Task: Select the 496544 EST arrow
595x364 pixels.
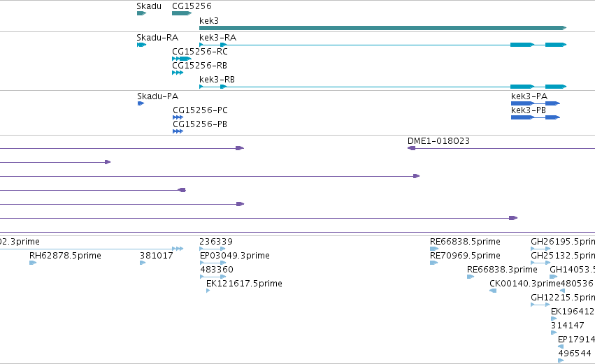Action: coord(561,361)
